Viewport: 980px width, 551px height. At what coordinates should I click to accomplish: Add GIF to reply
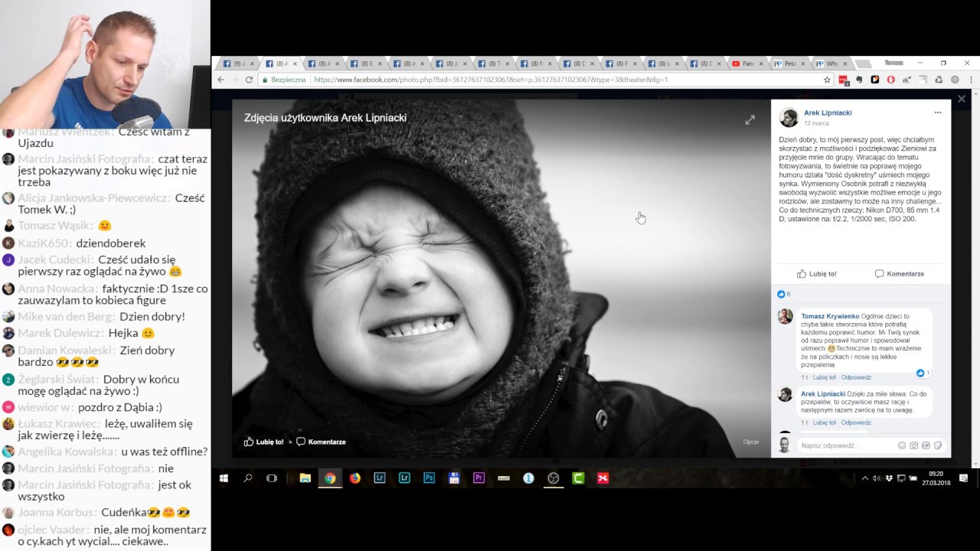point(926,445)
